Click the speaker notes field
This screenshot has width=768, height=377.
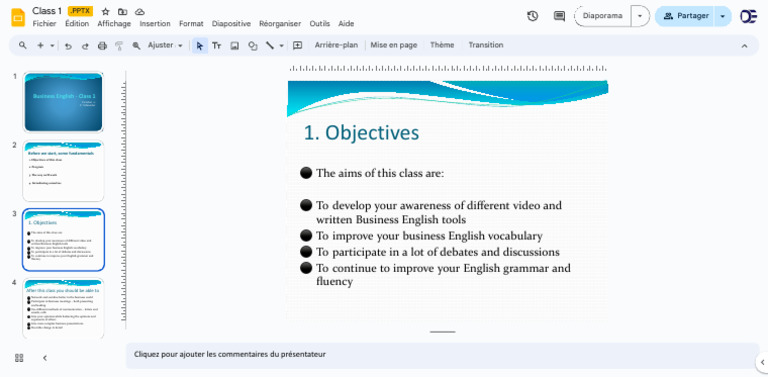coord(443,355)
